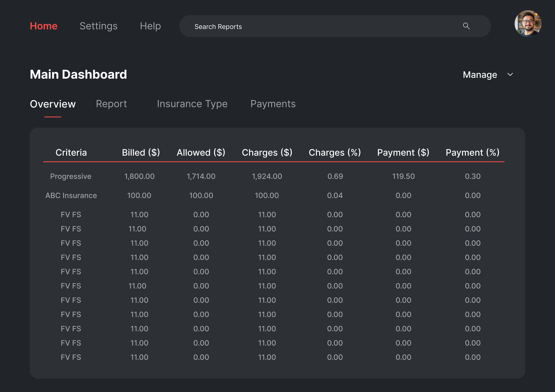Sort by the Billed ($) column header
555x392 pixels.
(141, 153)
